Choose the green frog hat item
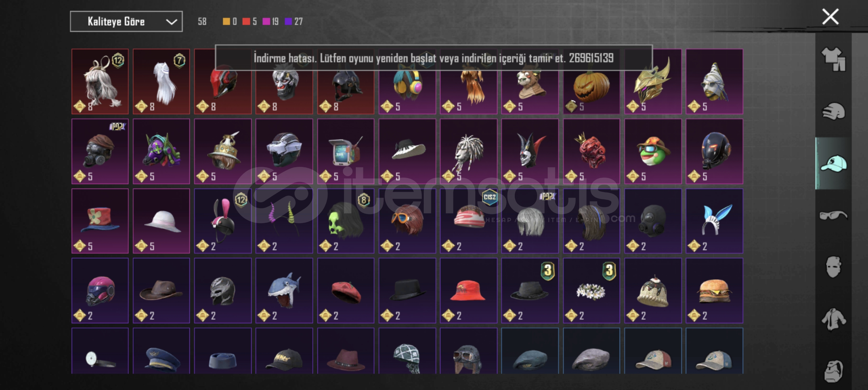This screenshot has width=868, height=390. 653,151
